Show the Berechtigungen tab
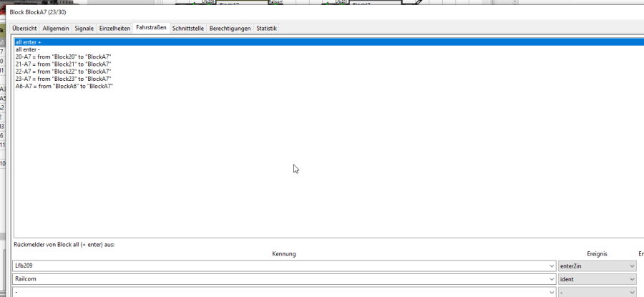The width and height of the screenshot is (644, 297). click(230, 28)
